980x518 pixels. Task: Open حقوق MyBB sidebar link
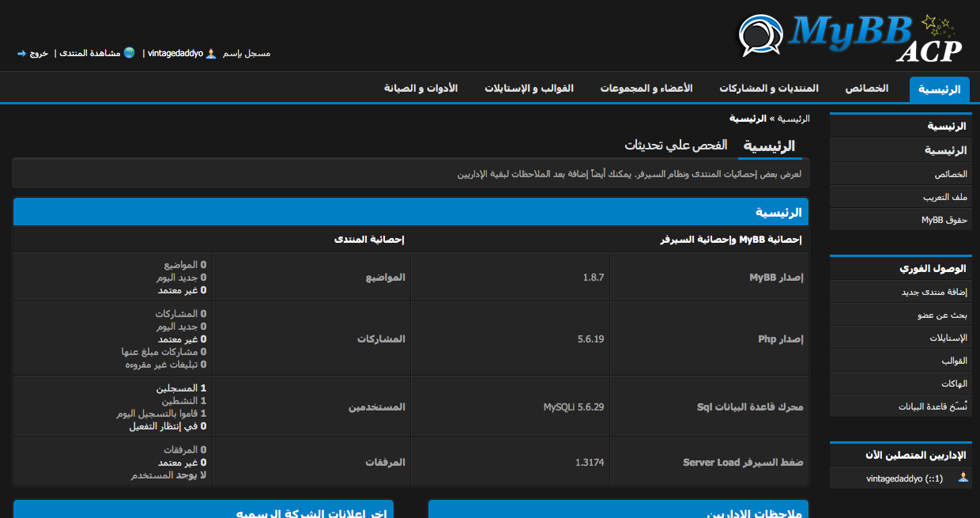(x=944, y=220)
